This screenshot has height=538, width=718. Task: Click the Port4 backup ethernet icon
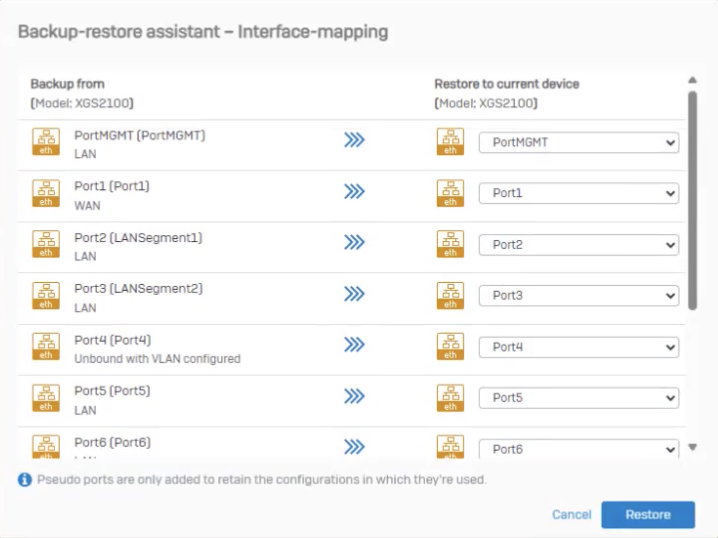pyautogui.click(x=46, y=347)
